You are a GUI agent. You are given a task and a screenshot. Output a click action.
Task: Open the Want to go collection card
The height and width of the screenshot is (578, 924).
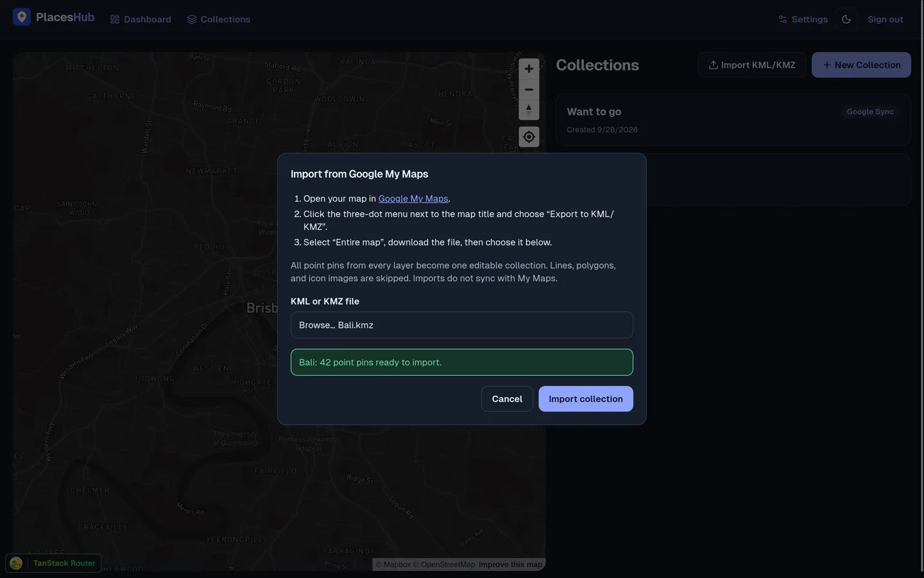pos(733,119)
